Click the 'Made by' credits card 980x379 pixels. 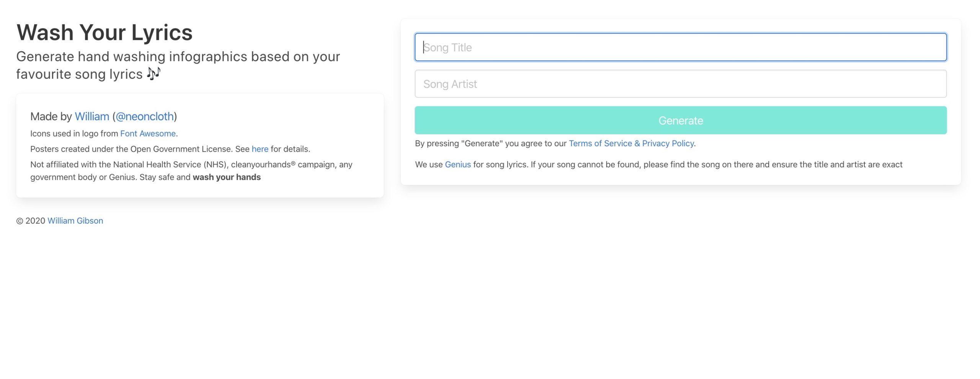click(199, 145)
